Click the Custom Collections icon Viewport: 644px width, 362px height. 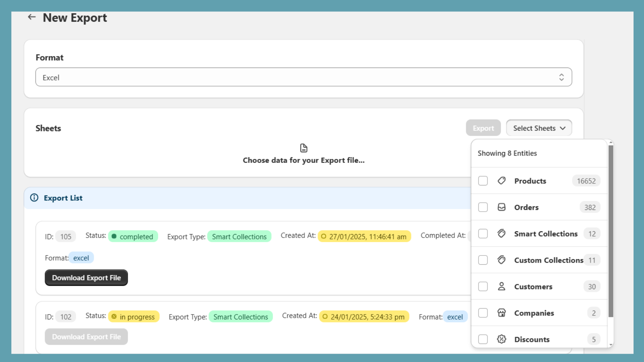pos(502,260)
